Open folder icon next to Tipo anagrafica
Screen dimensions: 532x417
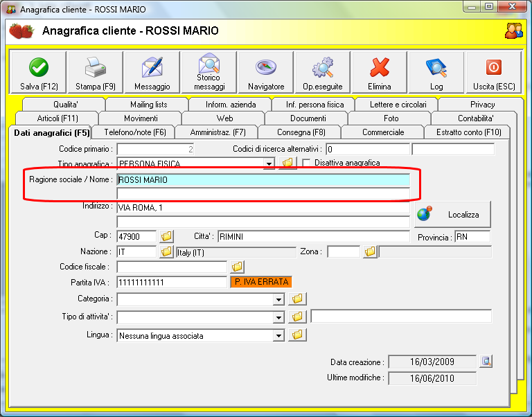tap(287, 163)
